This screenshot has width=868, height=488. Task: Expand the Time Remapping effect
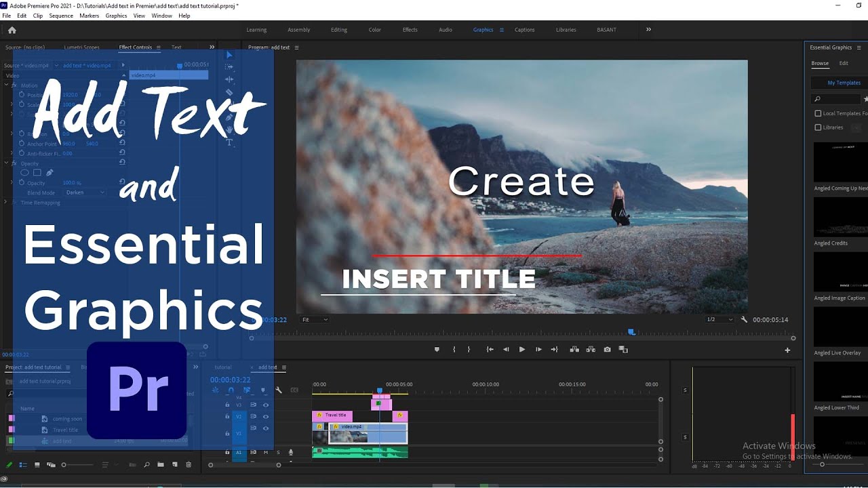point(6,203)
